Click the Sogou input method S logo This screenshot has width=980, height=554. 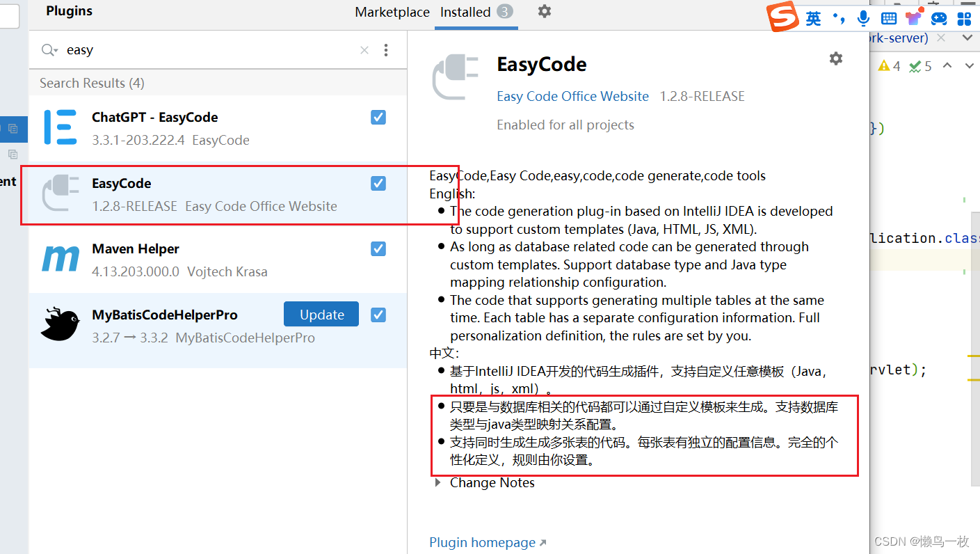coord(782,17)
